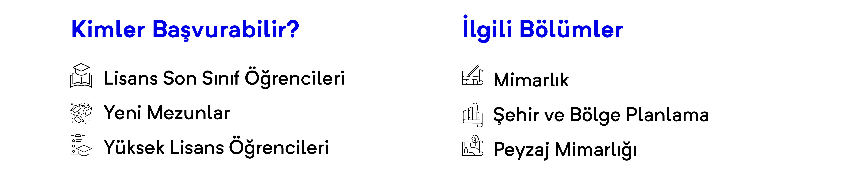Viewport: 868px width, 172px height.
Task: Open the Lisans Son Sınıf Öğrencileri item
Action: coord(224,78)
